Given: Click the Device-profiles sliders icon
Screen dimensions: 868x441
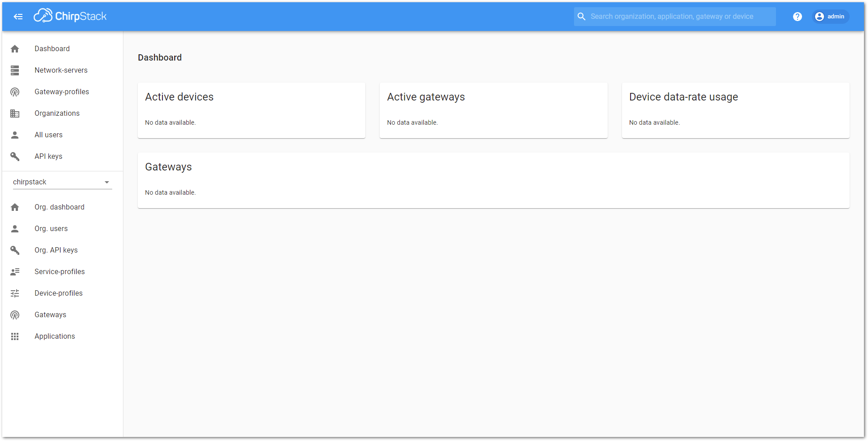Looking at the screenshot, I should [15, 293].
